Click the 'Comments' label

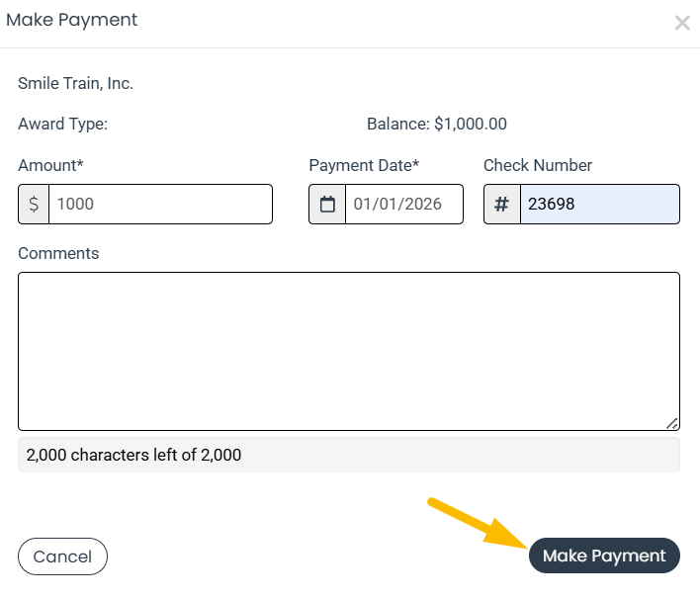(58, 253)
